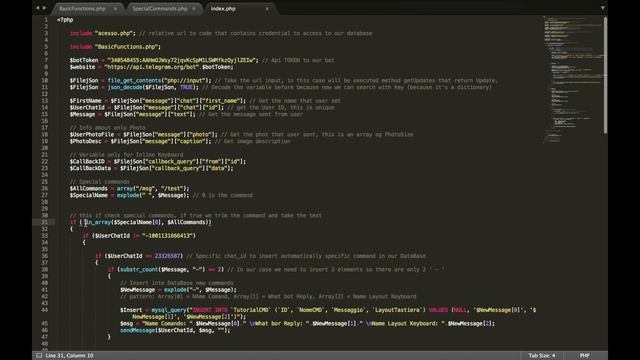Click line number 31 in gutter

point(44,222)
